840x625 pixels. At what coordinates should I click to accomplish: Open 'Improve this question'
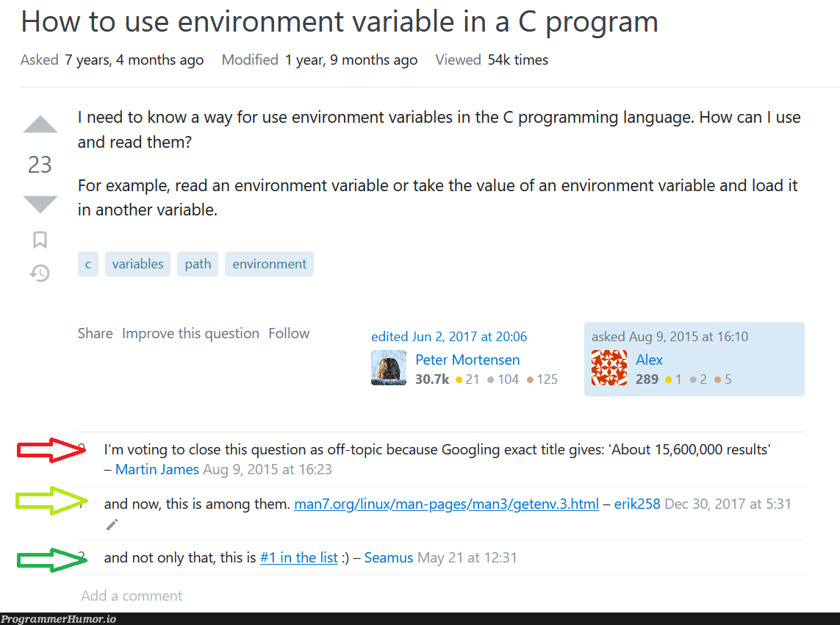[x=190, y=333]
